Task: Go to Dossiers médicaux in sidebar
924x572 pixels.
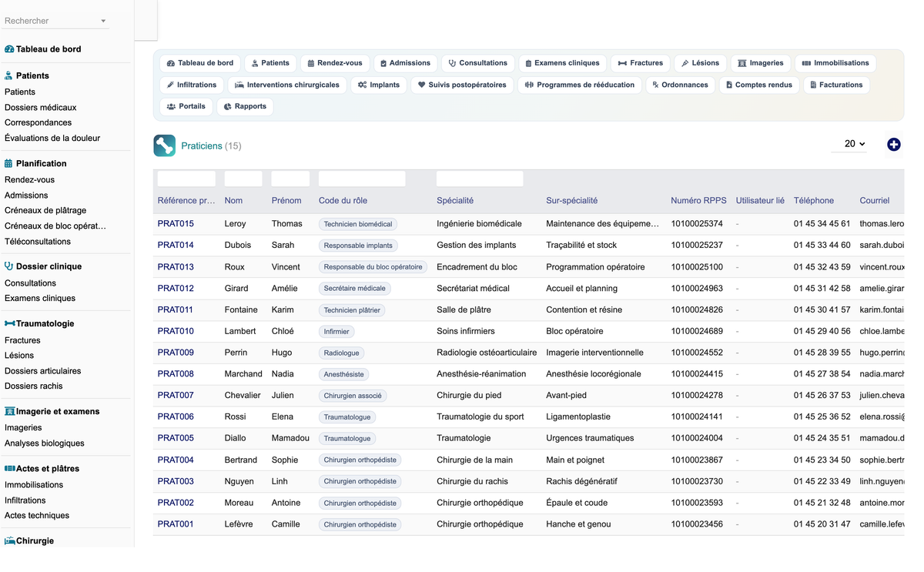Action: (40, 108)
